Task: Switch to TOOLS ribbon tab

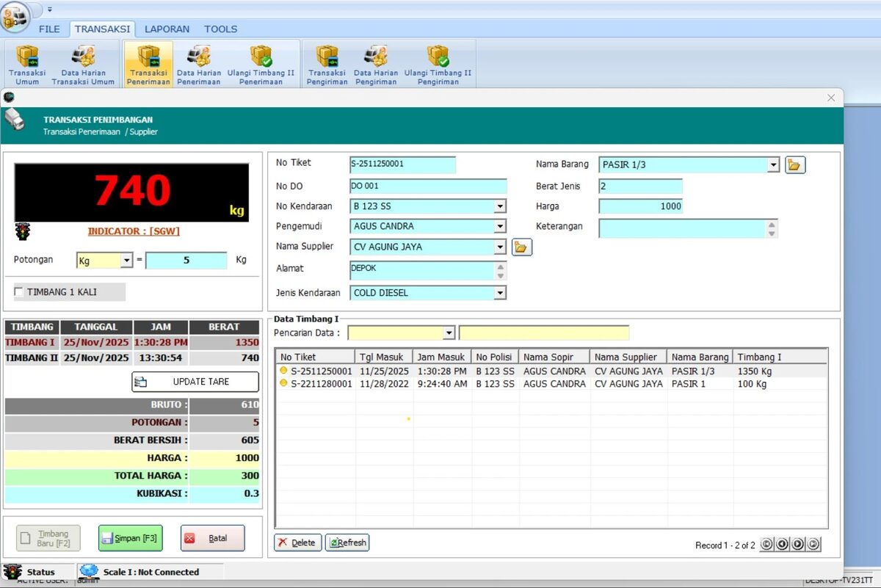Action: pyautogui.click(x=220, y=29)
